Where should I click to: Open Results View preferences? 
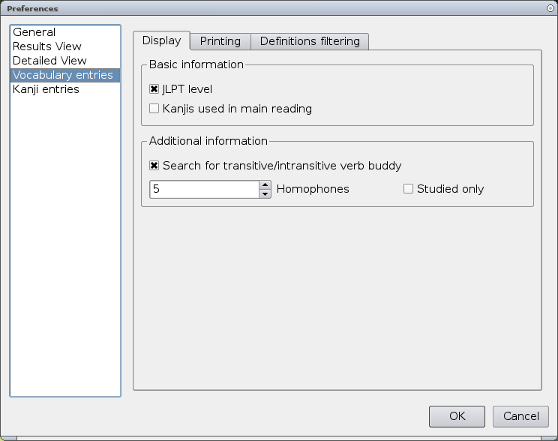[x=65, y=47]
